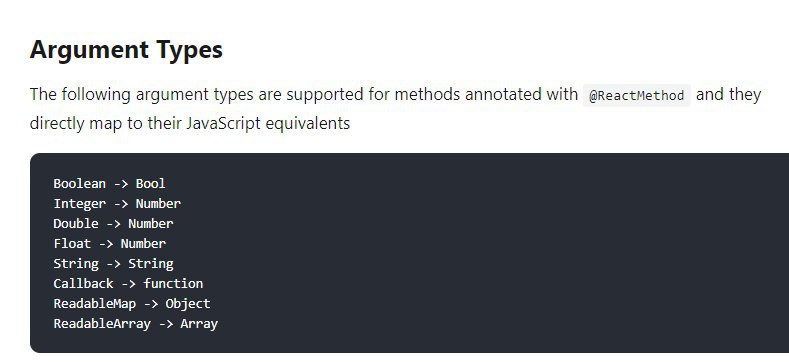Click empty area of the dark code block
The image size is (789, 362).
coord(503,252)
